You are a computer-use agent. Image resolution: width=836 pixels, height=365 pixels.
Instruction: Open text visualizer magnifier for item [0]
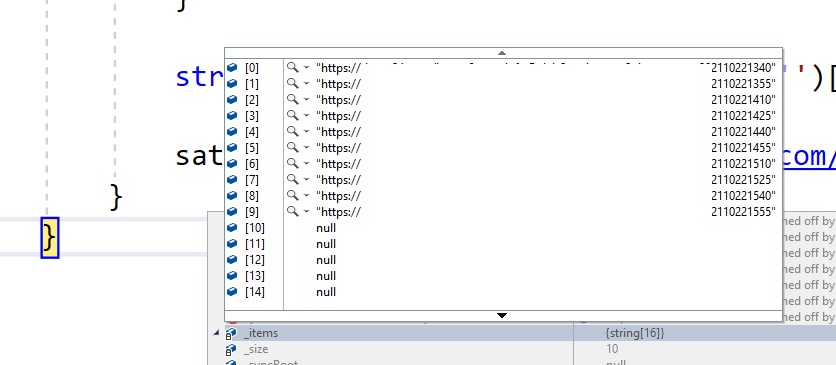tap(292, 67)
